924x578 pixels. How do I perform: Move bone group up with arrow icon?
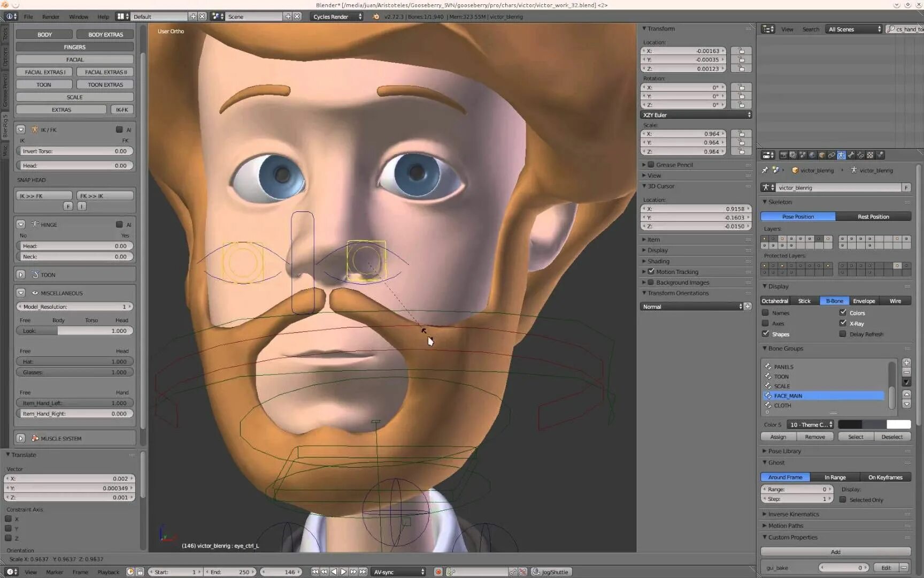906,394
